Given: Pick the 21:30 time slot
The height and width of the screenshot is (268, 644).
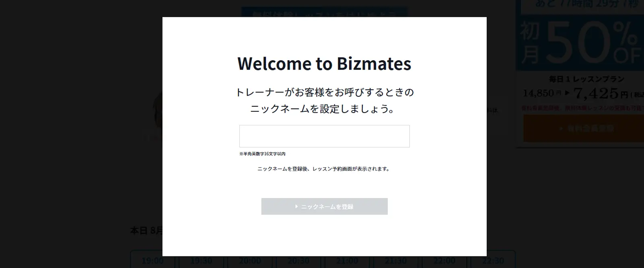Looking at the screenshot, I should [396, 260].
